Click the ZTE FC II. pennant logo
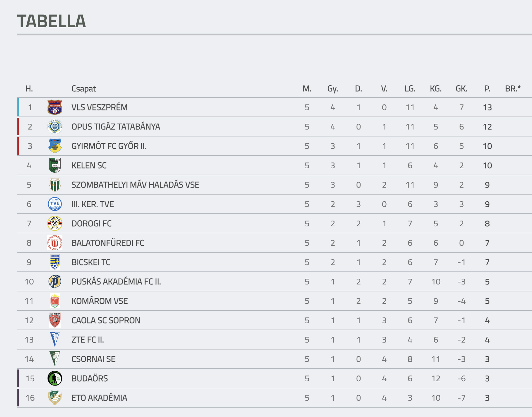The width and height of the screenshot is (532, 417). 55,340
